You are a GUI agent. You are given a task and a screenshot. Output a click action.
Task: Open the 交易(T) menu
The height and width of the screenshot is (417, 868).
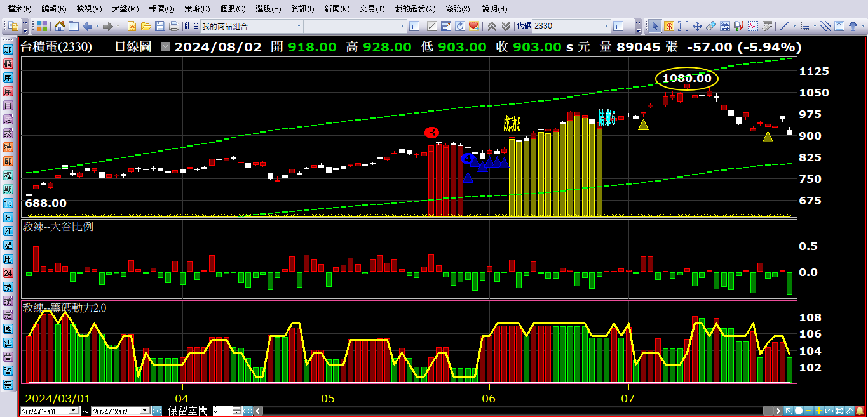pos(372,9)
